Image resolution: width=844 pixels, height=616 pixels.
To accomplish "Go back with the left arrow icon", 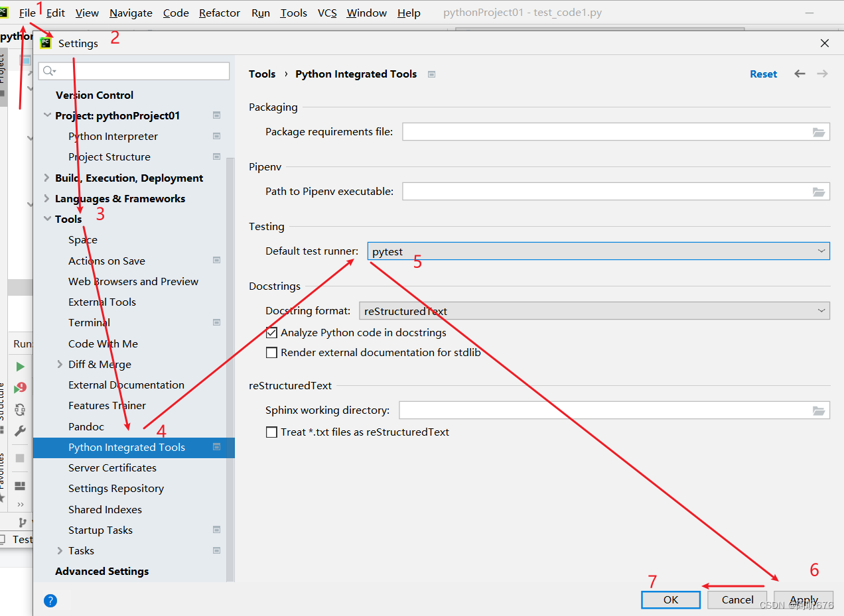I will [800, 74].
